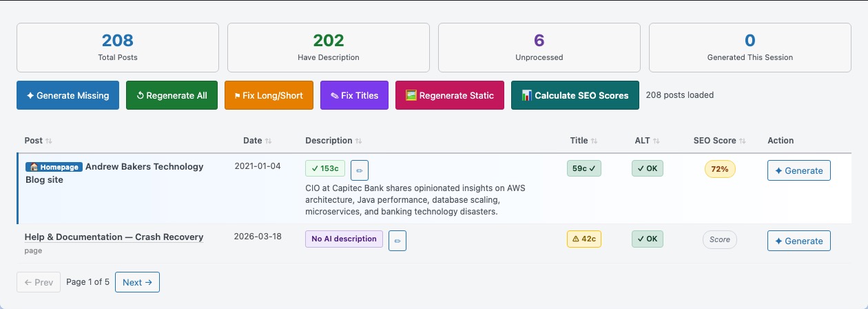Generate description for Help & Documentation row

tap(799, 241)
